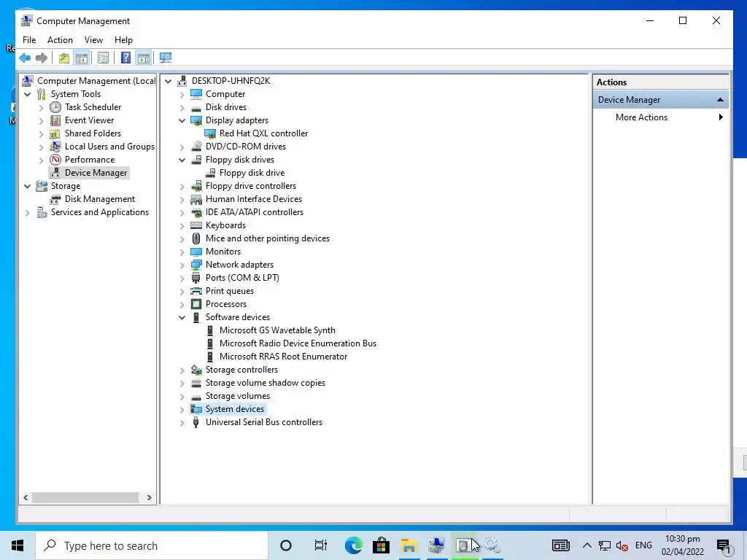Click the taskbar search box

pyautogui.click(x=152, y=545)
